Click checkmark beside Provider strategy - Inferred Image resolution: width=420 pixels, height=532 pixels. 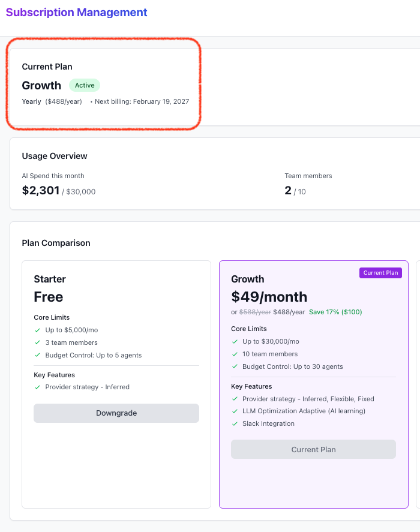tap(37, 387)
